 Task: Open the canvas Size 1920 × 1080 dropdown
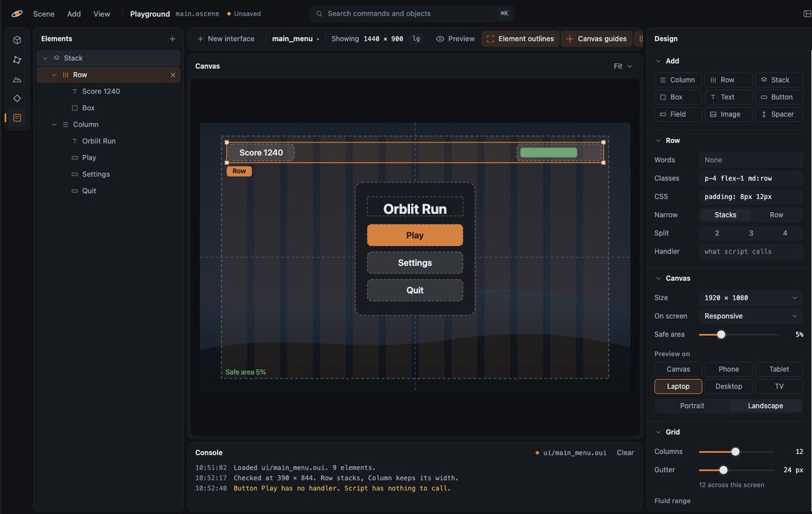751,298
